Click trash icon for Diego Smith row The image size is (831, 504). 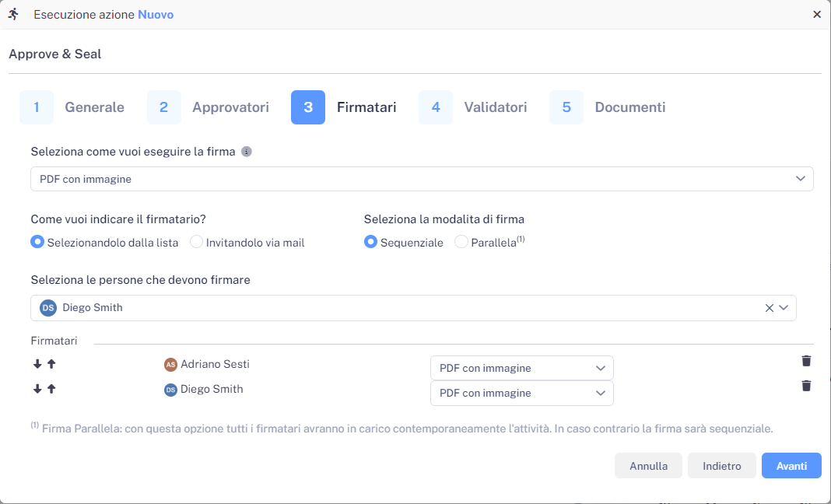806,386
